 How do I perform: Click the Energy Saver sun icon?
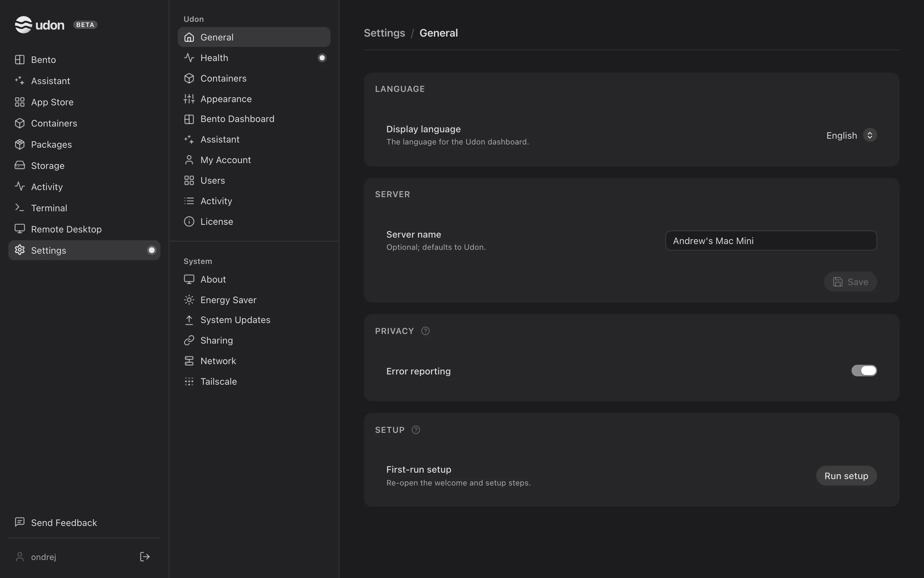pos(189,300)
